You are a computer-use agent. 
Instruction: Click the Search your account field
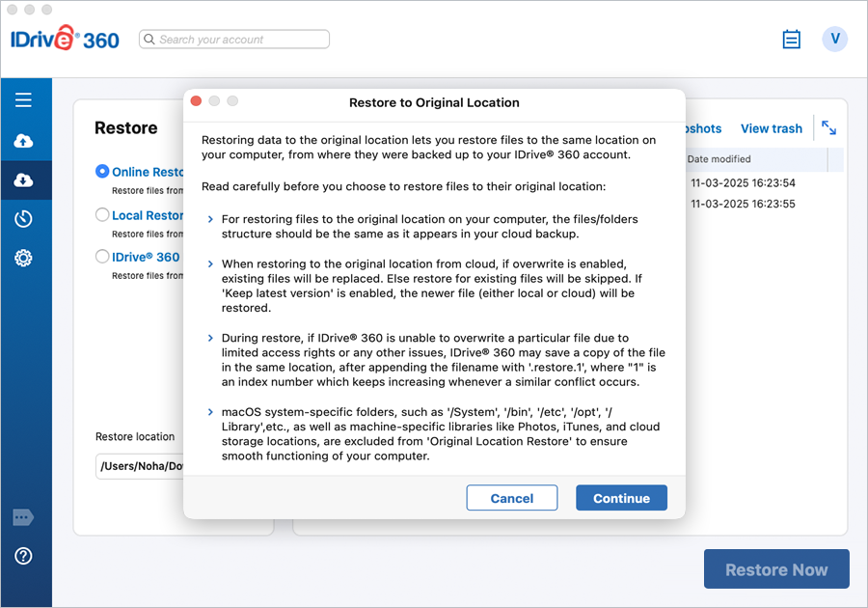pyautogui.click(x=234, y=39)
